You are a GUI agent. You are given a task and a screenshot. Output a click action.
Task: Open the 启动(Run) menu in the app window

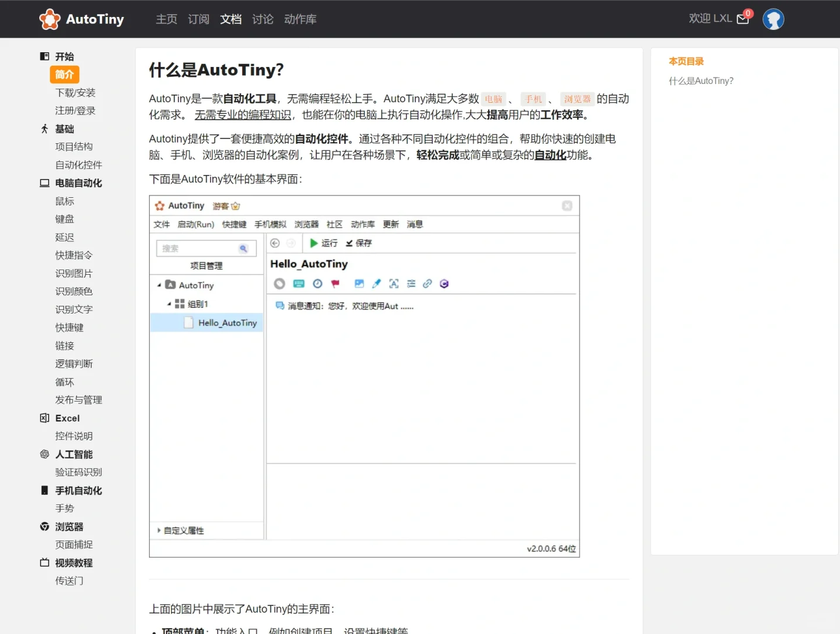[x=195, y=224]
